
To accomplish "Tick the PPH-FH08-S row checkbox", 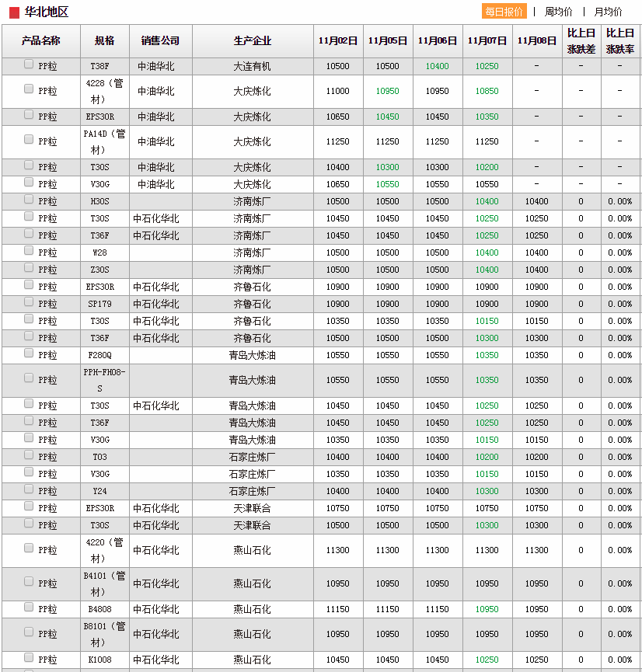I will pyautogui.click(x=29, y=378).
